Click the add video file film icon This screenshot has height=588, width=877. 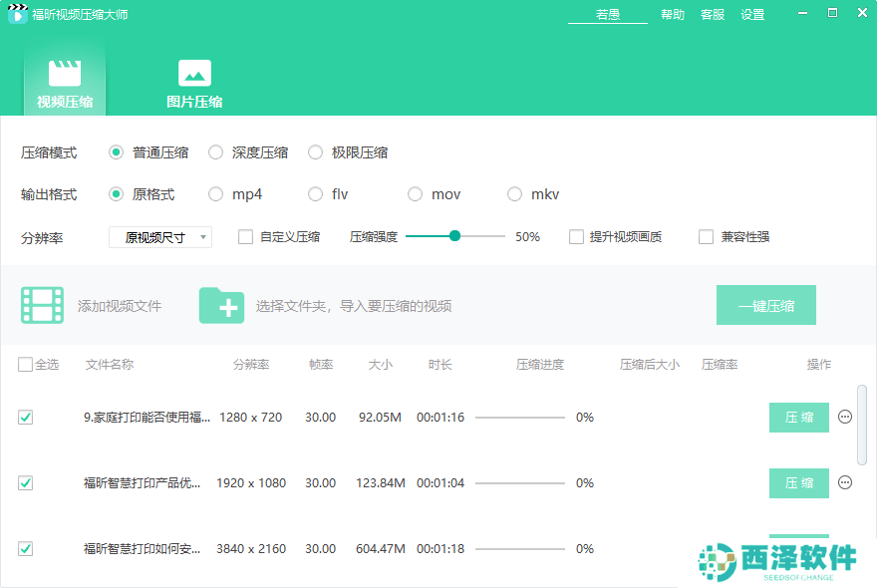coord(42,306)
